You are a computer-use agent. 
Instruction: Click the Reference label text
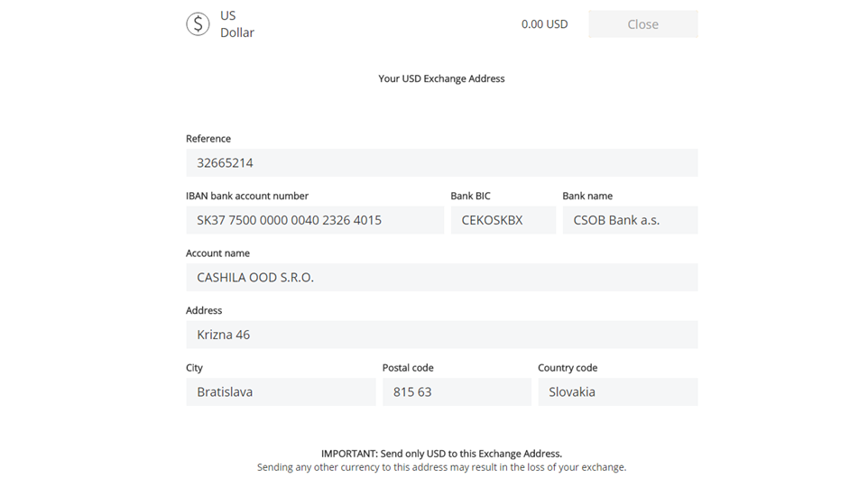pos(208,139)
